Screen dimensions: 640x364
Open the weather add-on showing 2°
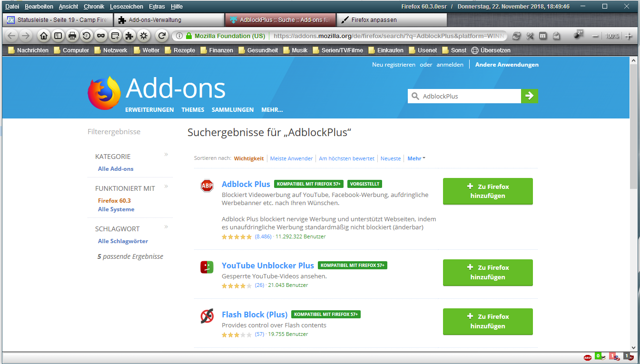tap(579, 35)
